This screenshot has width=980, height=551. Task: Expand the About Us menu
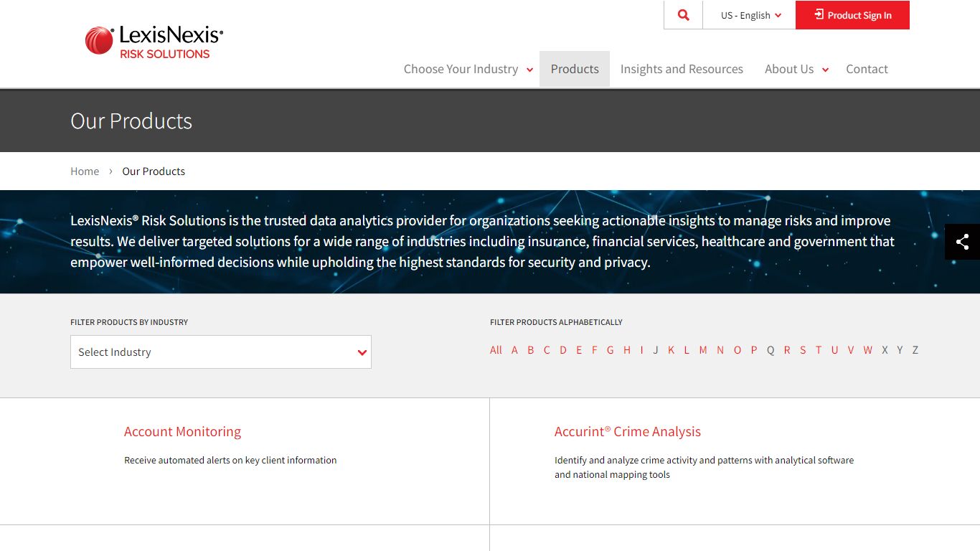[x=796, y=69]
